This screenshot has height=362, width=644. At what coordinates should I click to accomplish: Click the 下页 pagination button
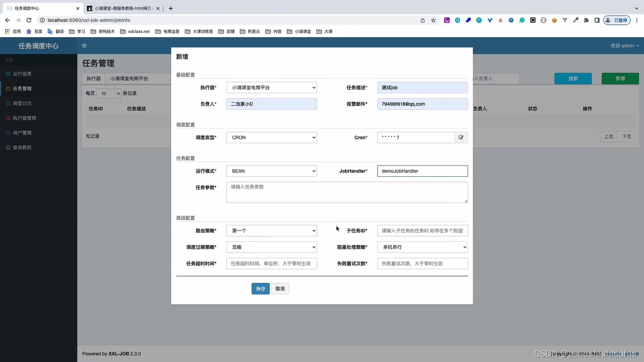pos(626,137)
